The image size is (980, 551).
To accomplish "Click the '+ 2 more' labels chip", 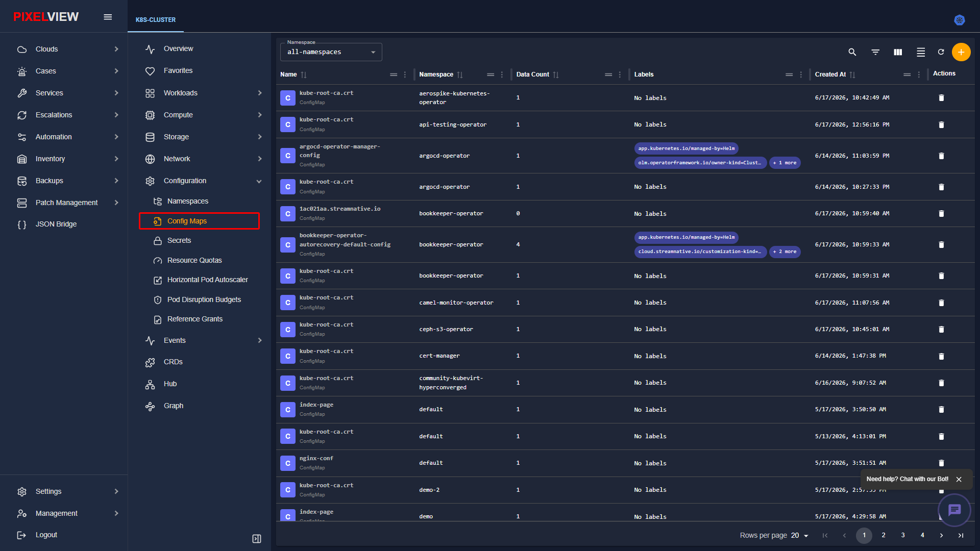I will pyautogui.click(x=785, y=252).
